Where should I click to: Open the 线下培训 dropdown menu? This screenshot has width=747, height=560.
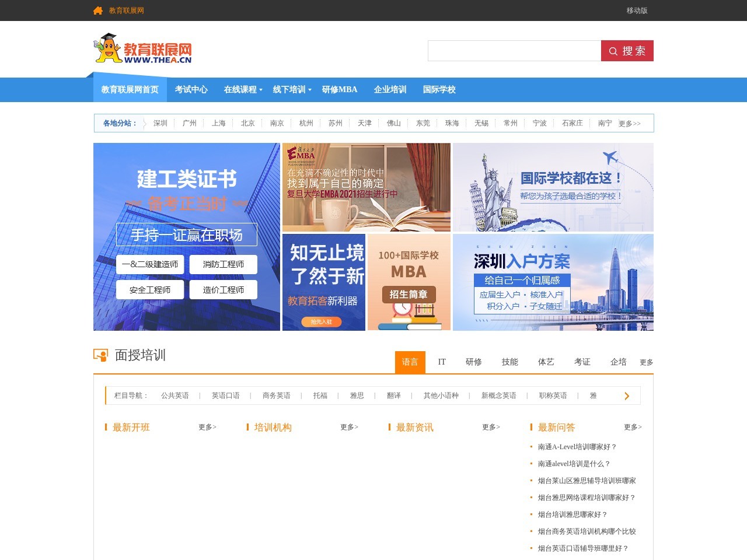pyautogui.click(x=289, y=89)
